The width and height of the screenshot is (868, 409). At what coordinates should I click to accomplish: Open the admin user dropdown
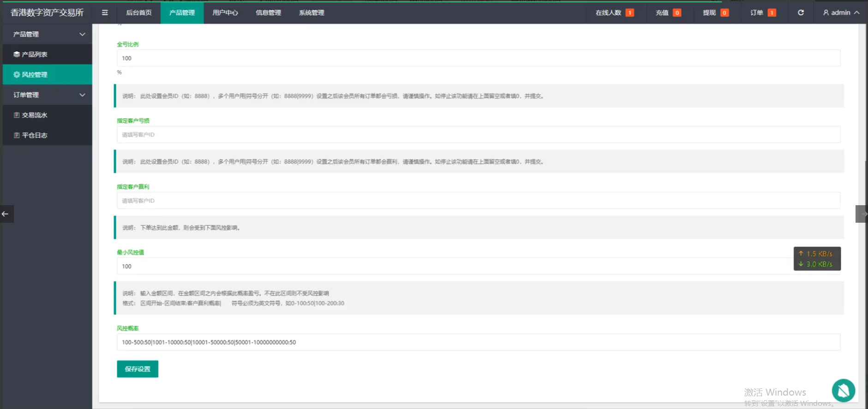[x=841, y=12]
